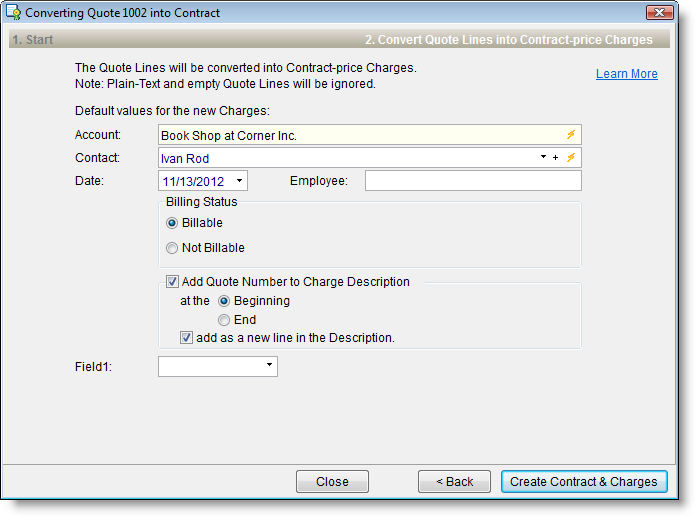Open the Contact dropdown arrow
Image resolution: width=695 pixels, height=516 pixels.
click(x=543, y=158)
